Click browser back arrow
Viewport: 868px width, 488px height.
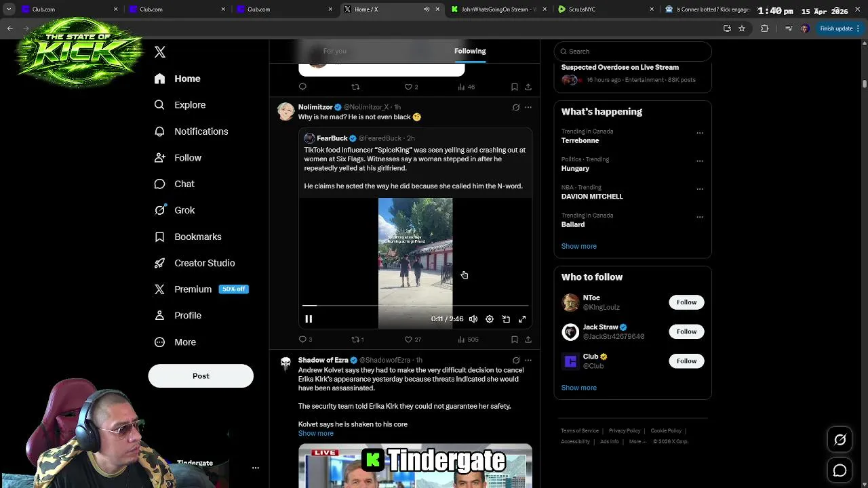coord(10,28)
